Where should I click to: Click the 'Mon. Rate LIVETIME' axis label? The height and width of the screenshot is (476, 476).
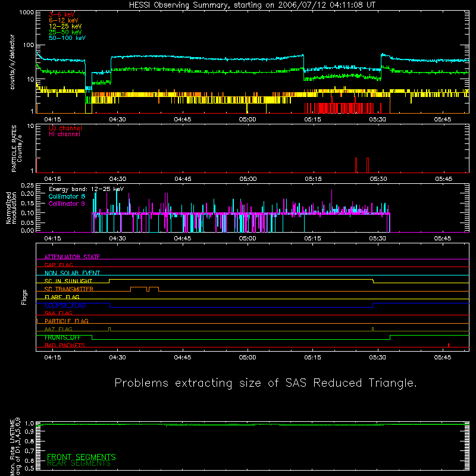[x=12, y=447]
